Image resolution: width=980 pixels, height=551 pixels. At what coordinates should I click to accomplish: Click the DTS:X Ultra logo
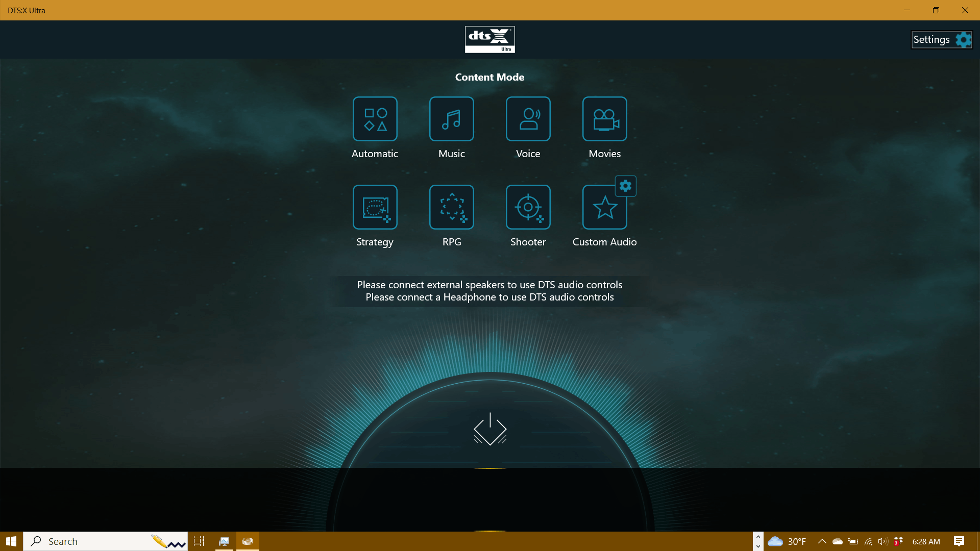coord(490,39)
